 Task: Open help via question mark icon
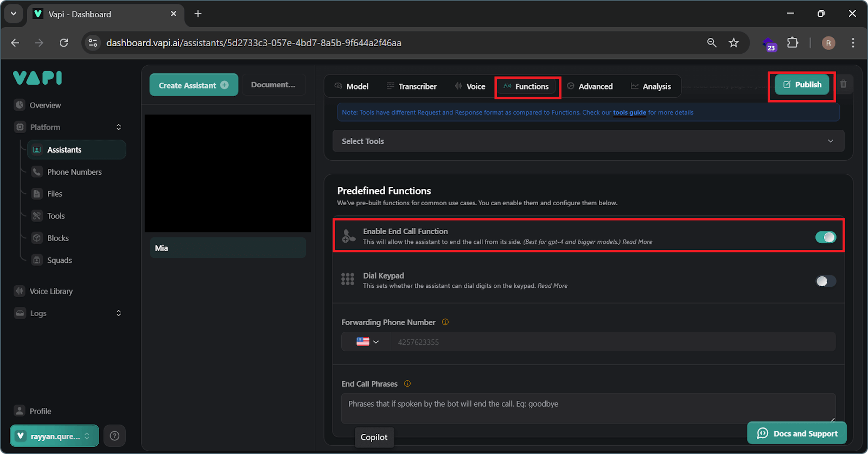(x=114, y=436)
